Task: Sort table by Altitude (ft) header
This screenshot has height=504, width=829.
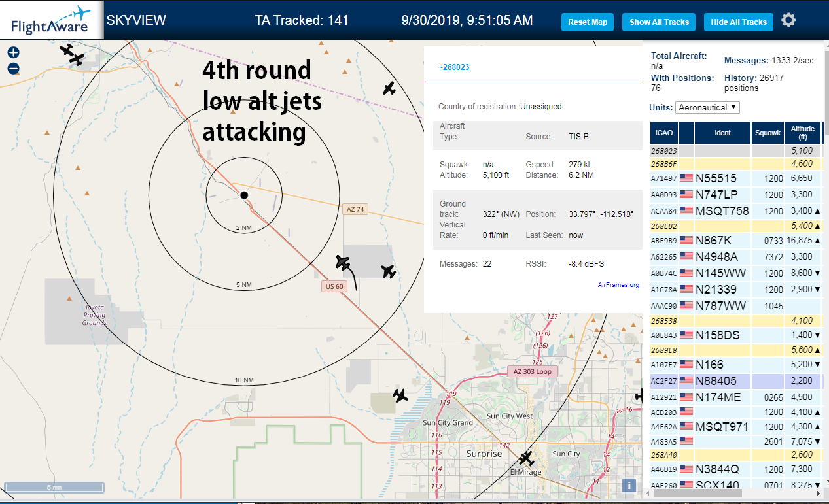Action: click(802, 133)
